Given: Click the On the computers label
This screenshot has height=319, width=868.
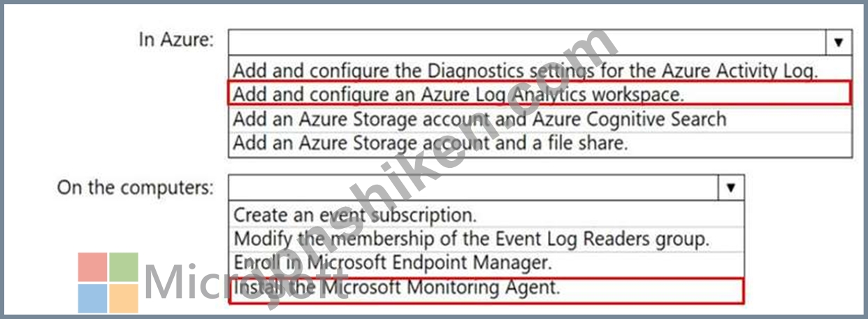Looking at the screenshot, I should [135, 187].
